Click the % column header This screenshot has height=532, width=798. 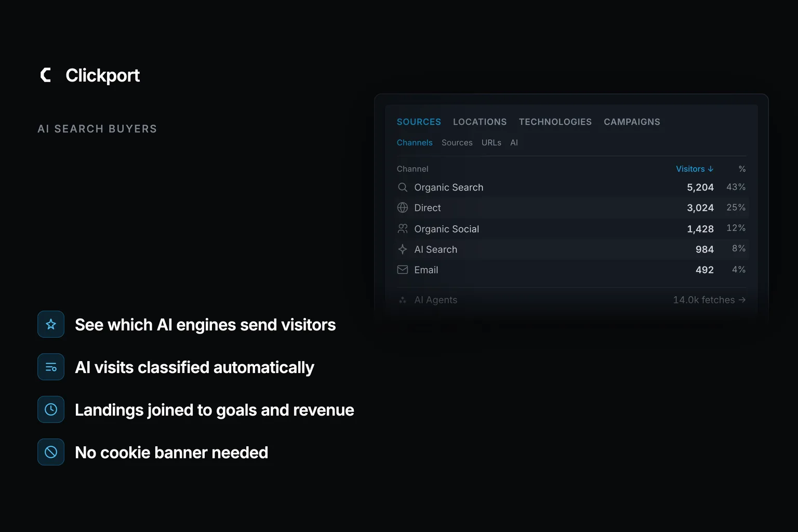742,169
